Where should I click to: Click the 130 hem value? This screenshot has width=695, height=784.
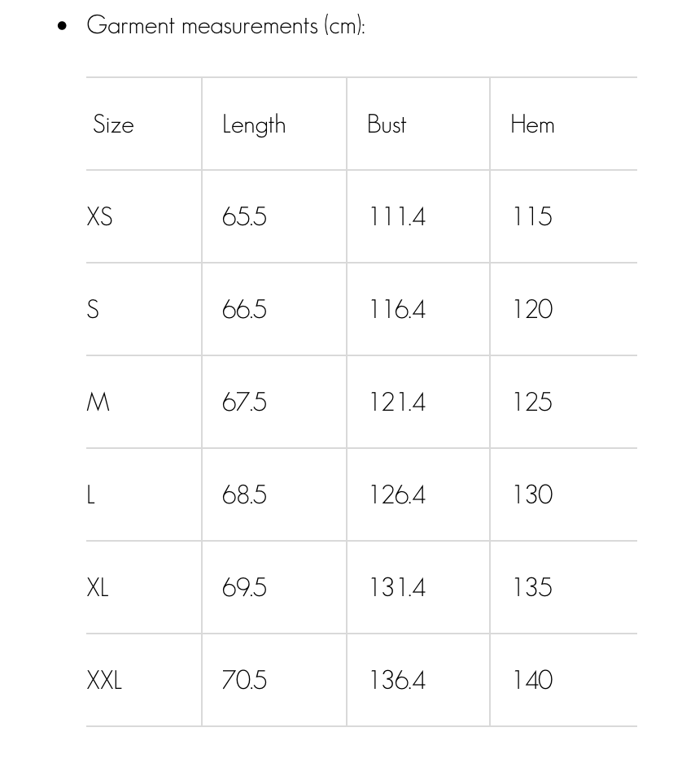coord(532,495)
